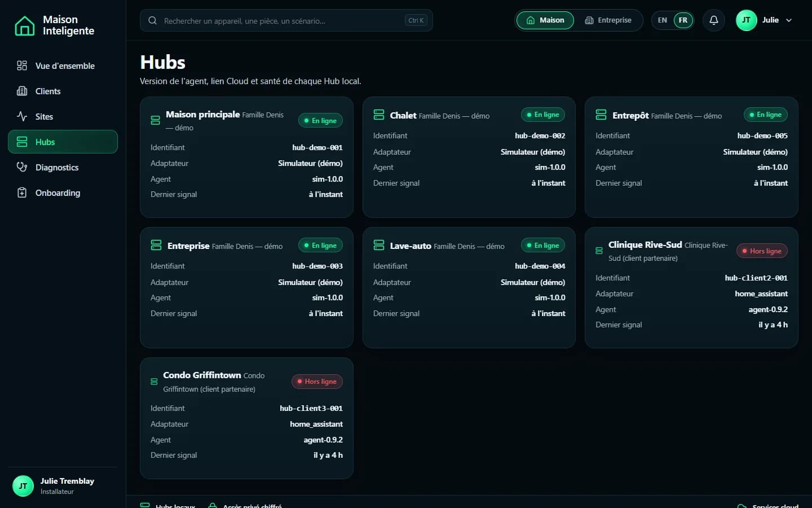This screenshot has height=508, width=812.
Task: Open the Condo Griffintown hub title
Action: click(x=202, y=375)
